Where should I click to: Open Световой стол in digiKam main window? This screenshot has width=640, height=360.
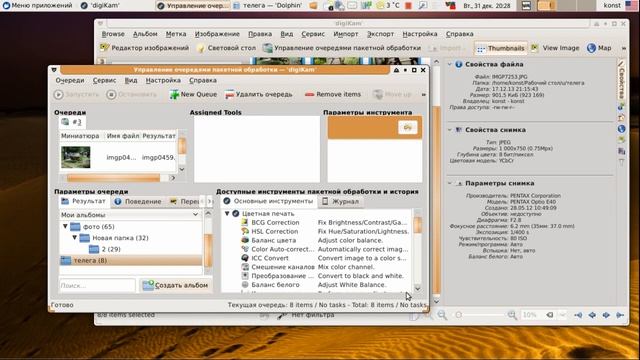point(226,48)
